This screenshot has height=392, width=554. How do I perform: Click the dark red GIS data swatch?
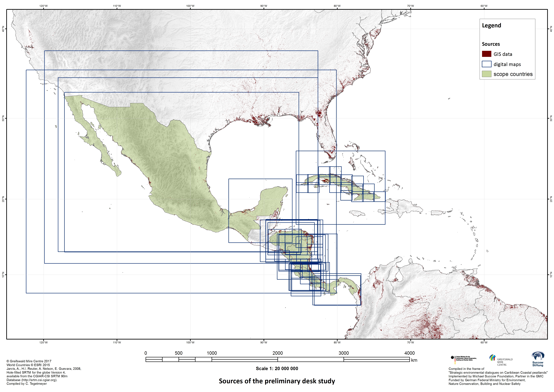click(486, 54)
